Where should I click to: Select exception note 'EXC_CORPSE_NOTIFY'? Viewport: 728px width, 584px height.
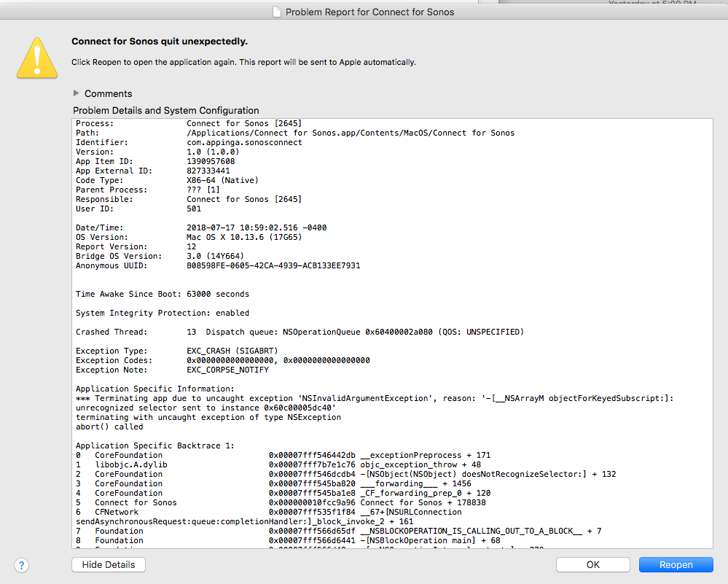tap(227, 370)
